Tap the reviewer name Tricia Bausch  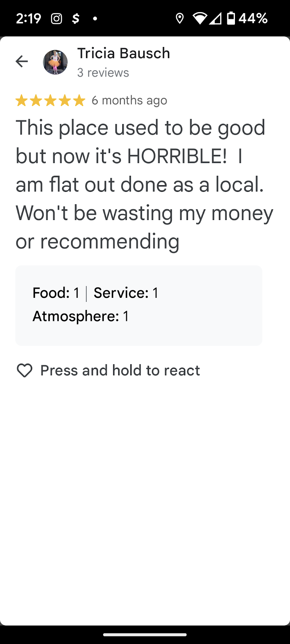[x=124, y=53]
